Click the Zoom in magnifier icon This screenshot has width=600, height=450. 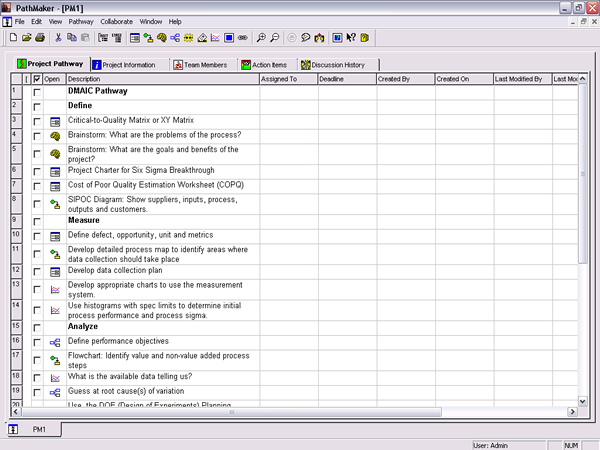coord(261,38)
